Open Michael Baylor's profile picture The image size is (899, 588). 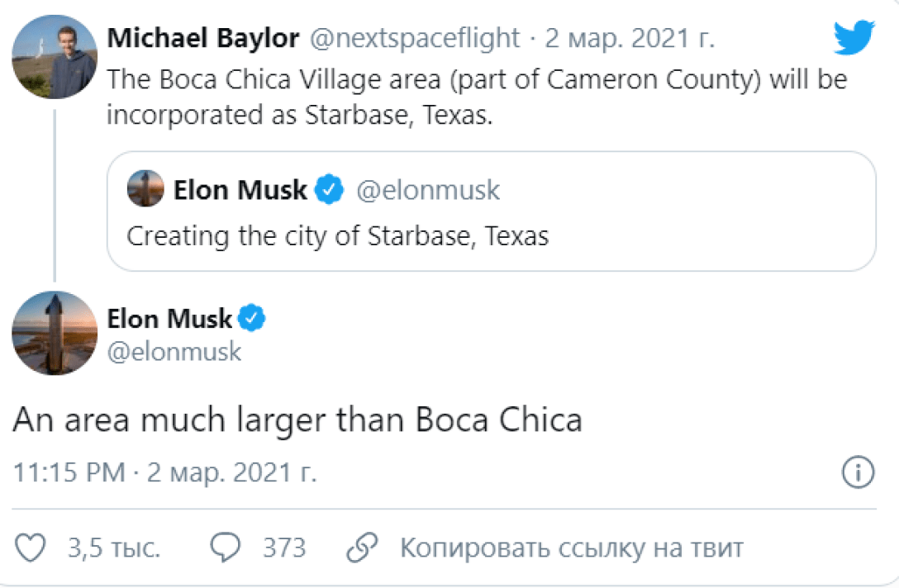[55, 57]
